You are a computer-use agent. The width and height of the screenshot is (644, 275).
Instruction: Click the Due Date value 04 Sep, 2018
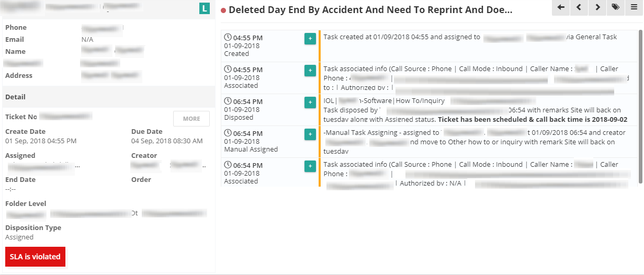click(x=167, y=141)
